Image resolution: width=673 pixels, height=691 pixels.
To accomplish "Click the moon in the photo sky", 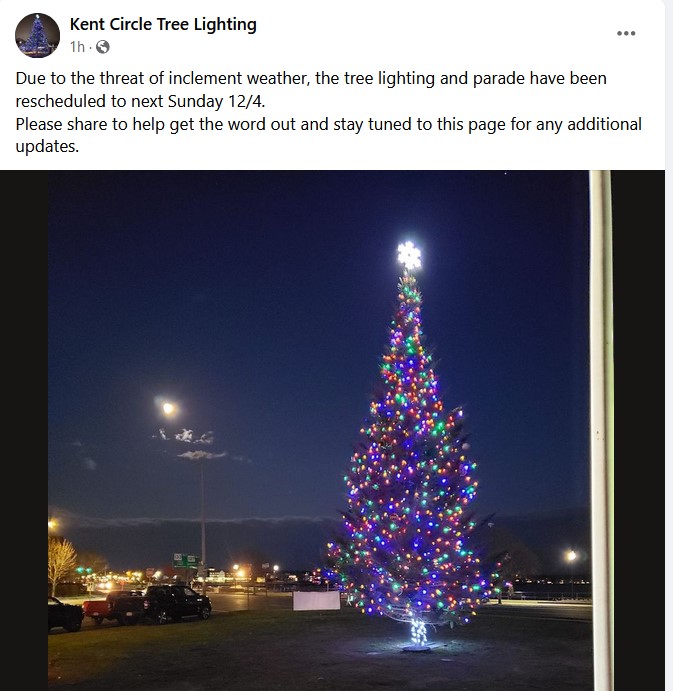I will 168,409.
